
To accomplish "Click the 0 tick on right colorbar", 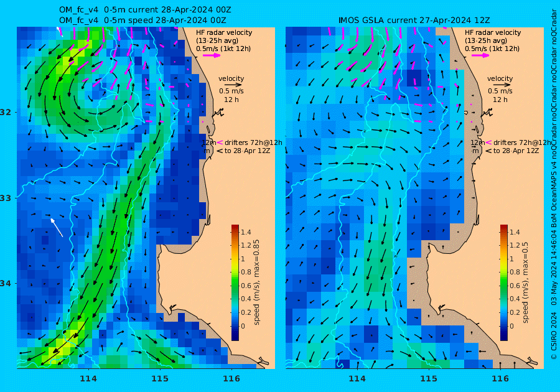I will [x=512, y=326].
